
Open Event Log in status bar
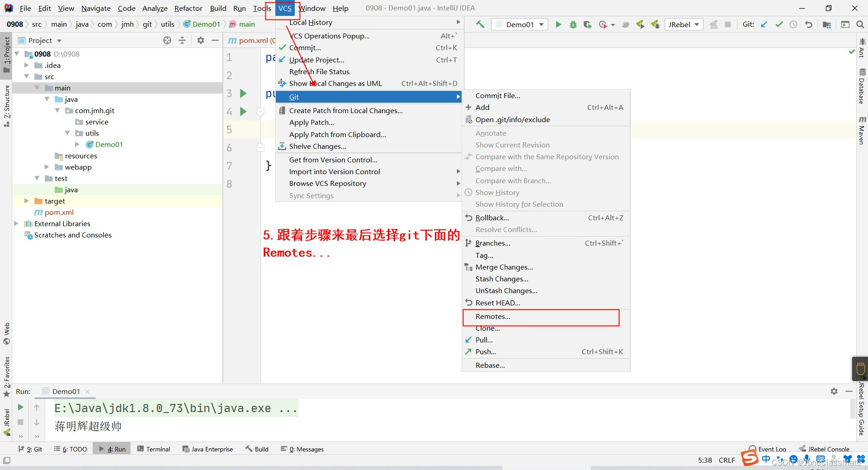pyautogui.click(x=768, y=449)
